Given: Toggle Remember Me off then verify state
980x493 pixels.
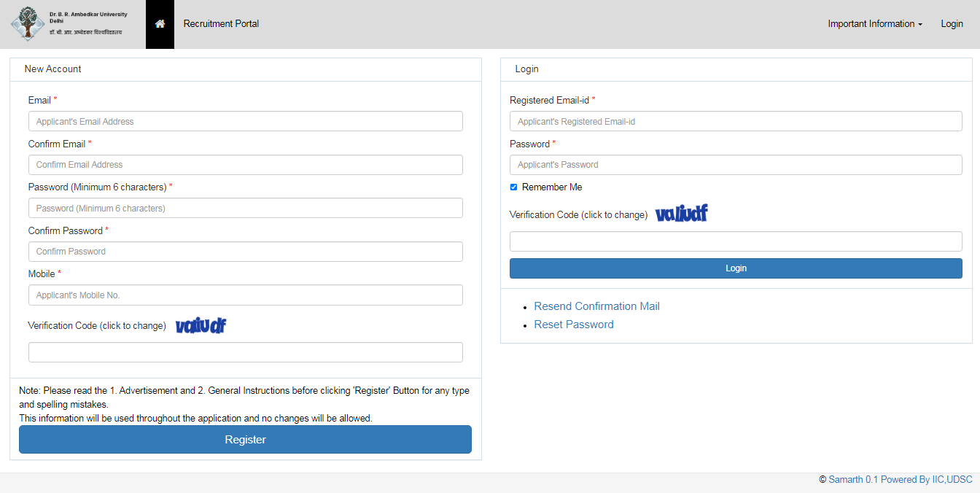Looking at the screenshot, I should click(513, 187).
